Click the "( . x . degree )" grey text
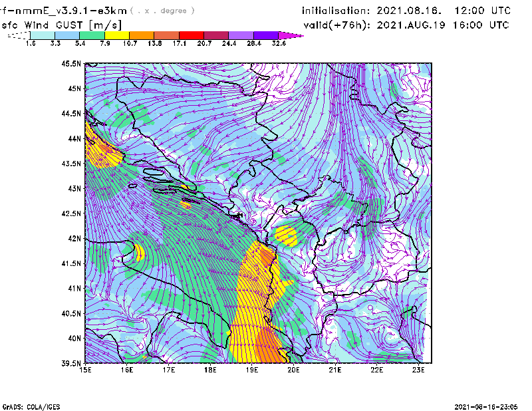 click(162, 11)
